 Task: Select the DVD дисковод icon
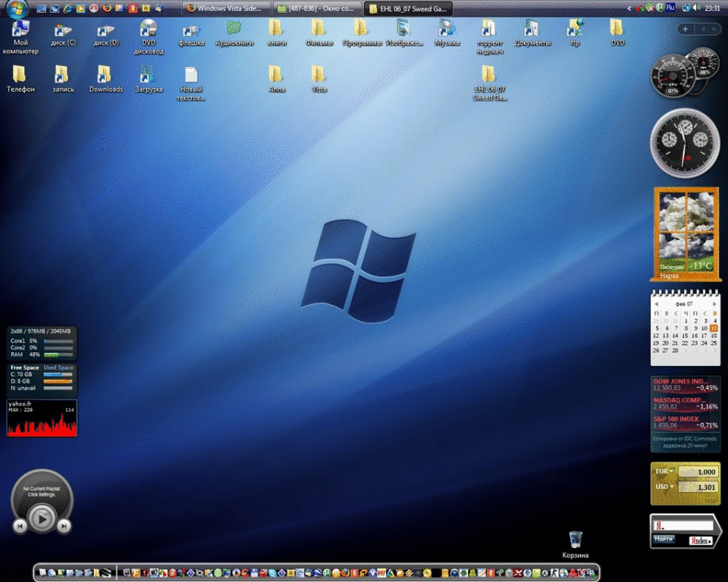pos(149,38)
